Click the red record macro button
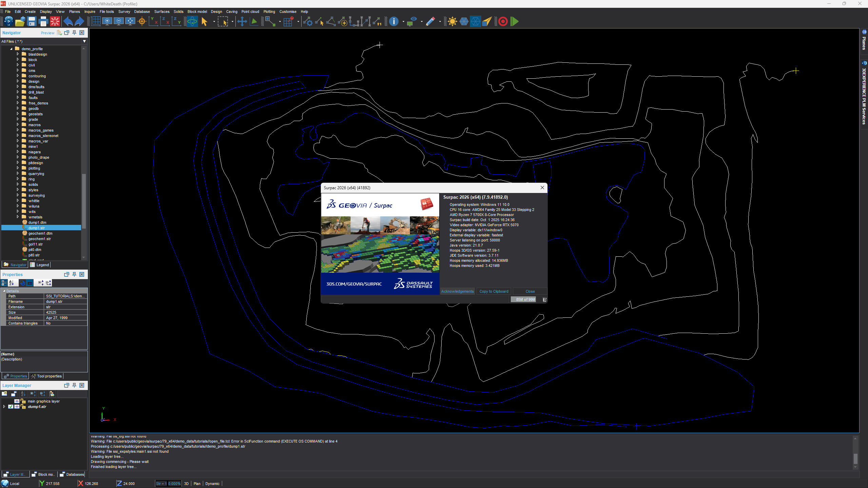The image size is (868, 488). tap(503, 21)
